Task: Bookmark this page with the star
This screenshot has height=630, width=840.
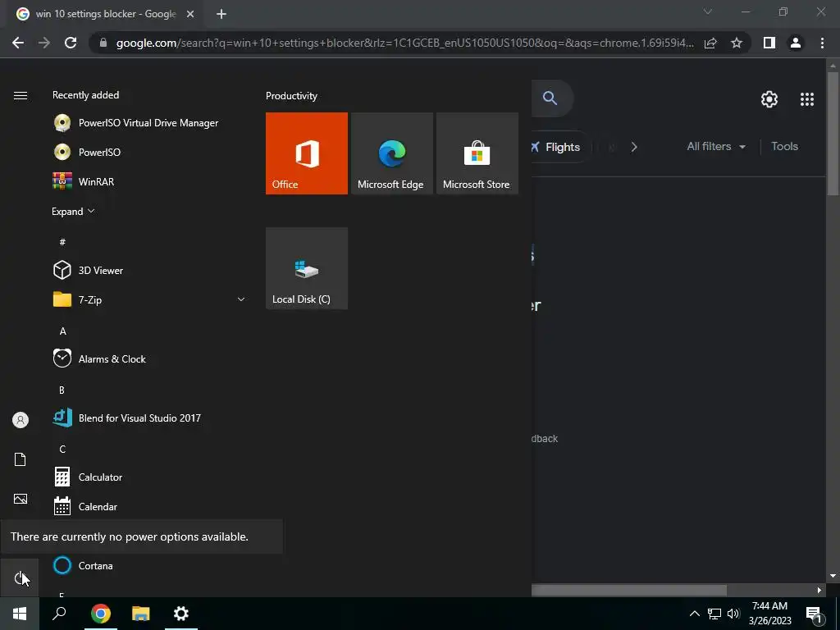Action: click(737, 43)
